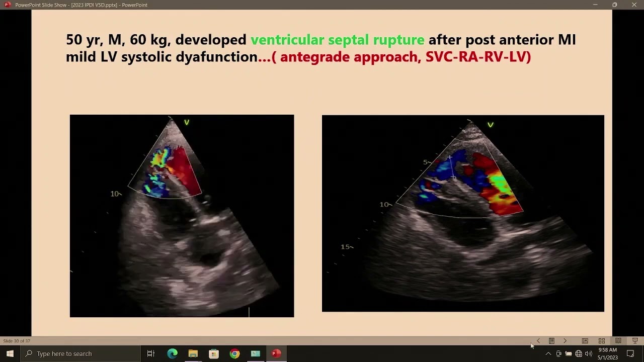Click the Meet Now tray icon
Image resolution: width=644 pixels, height=362 pixels.
click(x=558, y=353)
